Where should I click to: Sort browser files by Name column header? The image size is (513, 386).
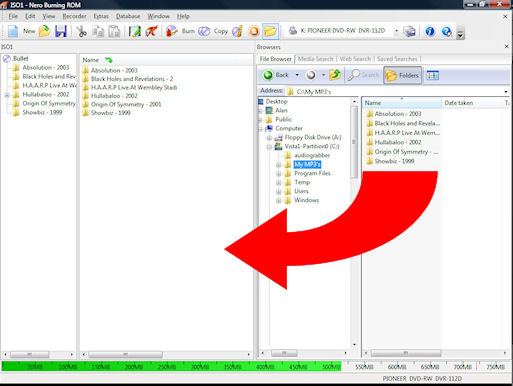(402, 103)
